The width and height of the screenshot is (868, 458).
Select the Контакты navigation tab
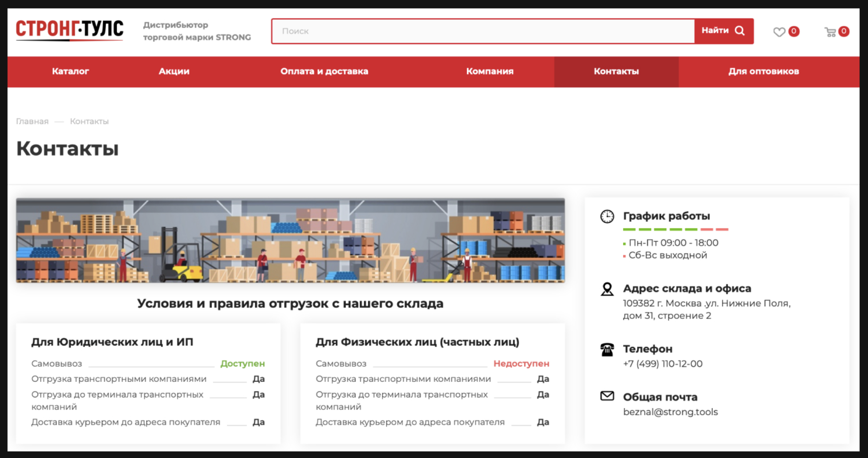pos(616,72)
